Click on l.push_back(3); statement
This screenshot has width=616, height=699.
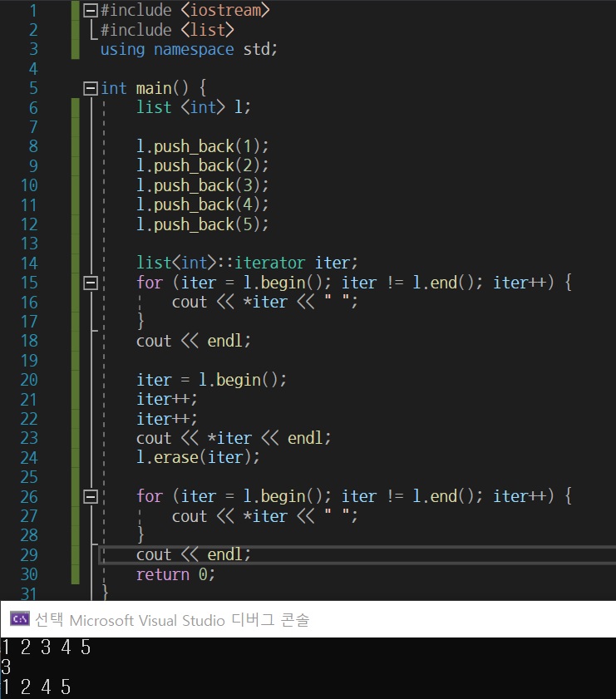202,185
